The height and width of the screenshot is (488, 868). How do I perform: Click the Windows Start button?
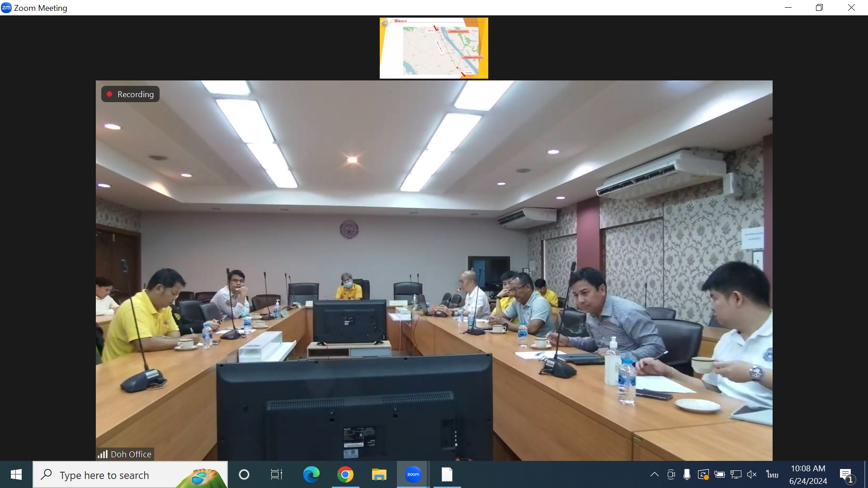[x=16, y=474]
